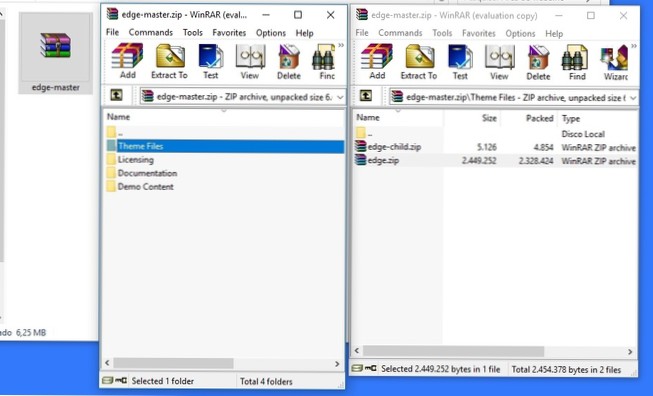Select edge-master archive in Explorer

point(55,53)
